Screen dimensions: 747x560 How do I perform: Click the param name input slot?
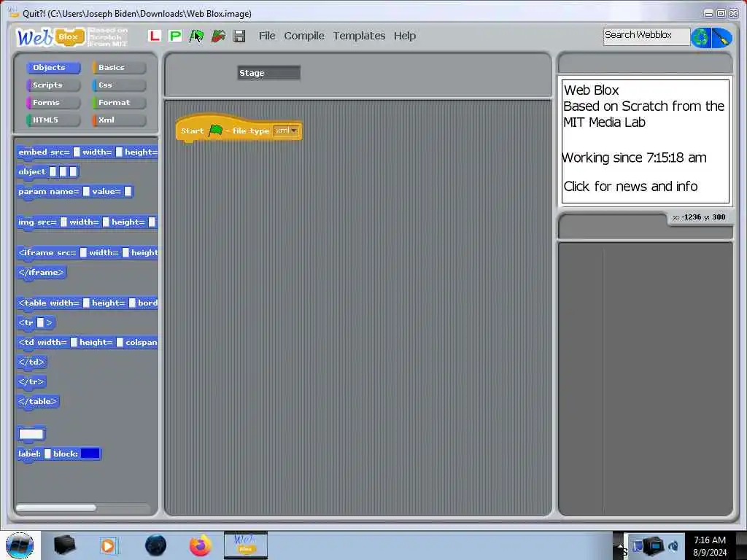click(x=86, y=192)
